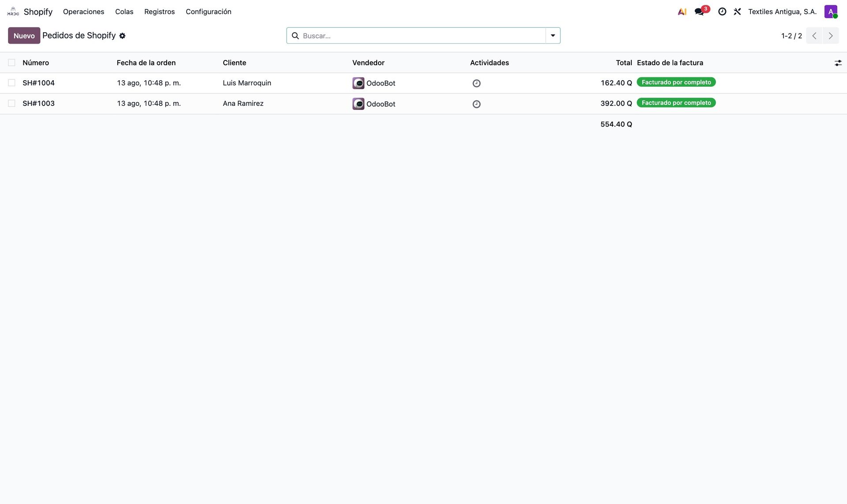Click OdooBot avatar in SH#1004 row
The image size is (847, 504).
point(358,83)
